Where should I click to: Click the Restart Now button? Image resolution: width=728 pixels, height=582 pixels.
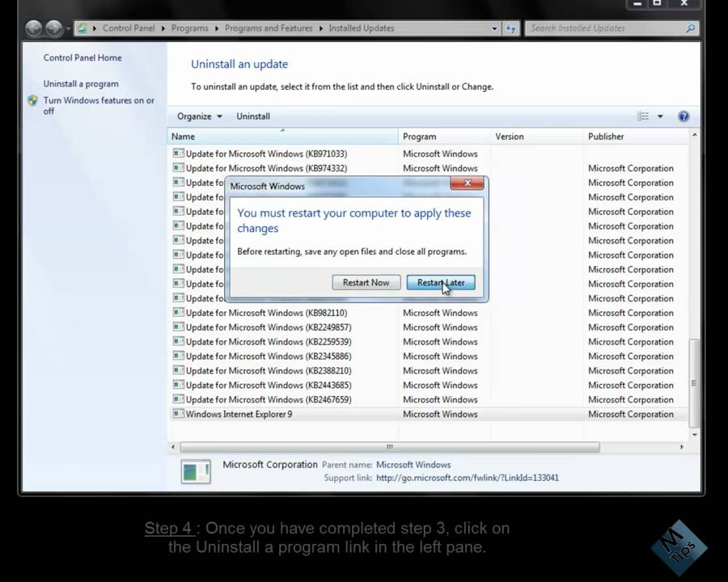pos(366,282)
